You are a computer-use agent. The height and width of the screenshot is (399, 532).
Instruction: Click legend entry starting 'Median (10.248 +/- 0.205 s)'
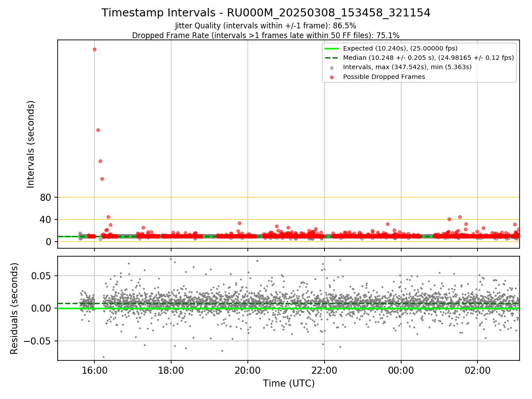tap(428, 58)
